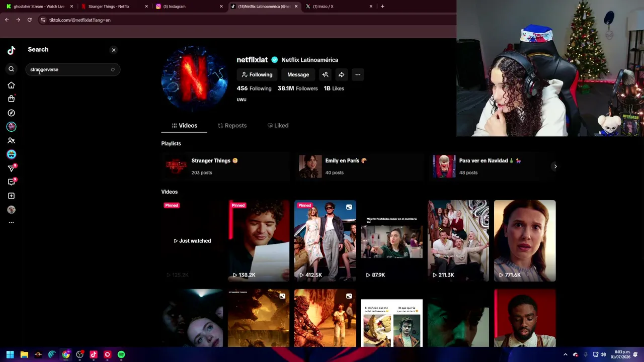
Task: Click the search field containing strangerverse
Action: click(72, 69)
